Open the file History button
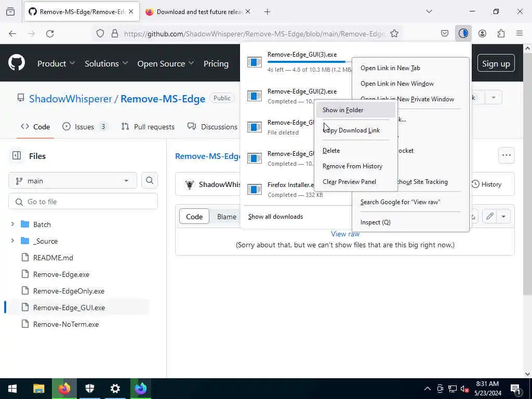The height and width of the screenshot is (399, 532). pos(486,184)
